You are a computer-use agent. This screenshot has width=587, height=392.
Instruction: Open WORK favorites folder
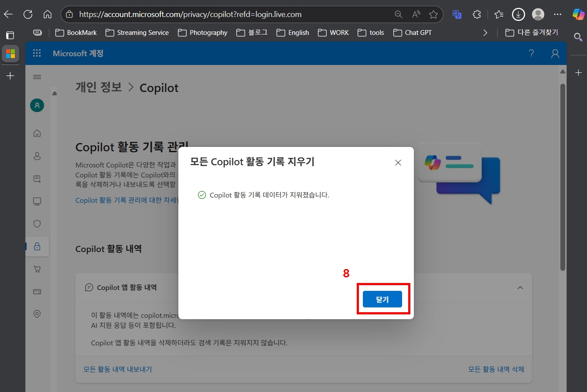(x=334, y=33)
